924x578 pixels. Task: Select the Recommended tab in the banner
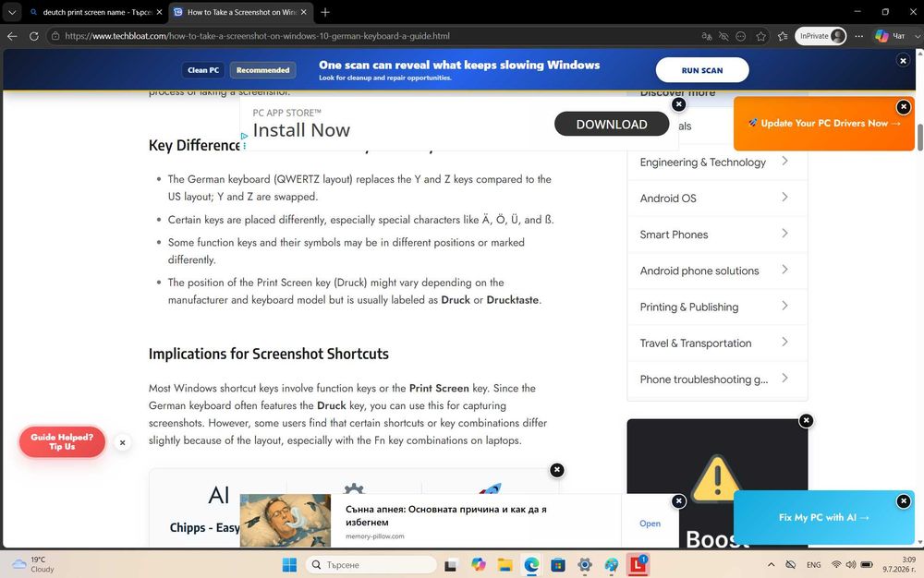[262, 70]
